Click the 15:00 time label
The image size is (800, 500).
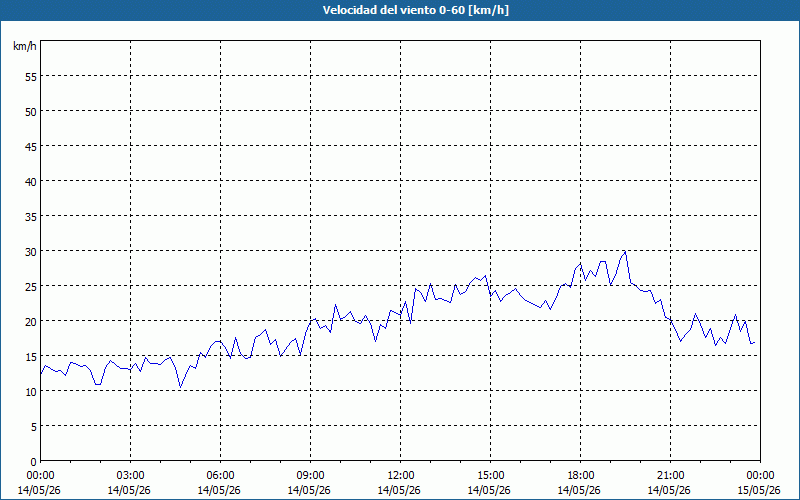(490, 476)
